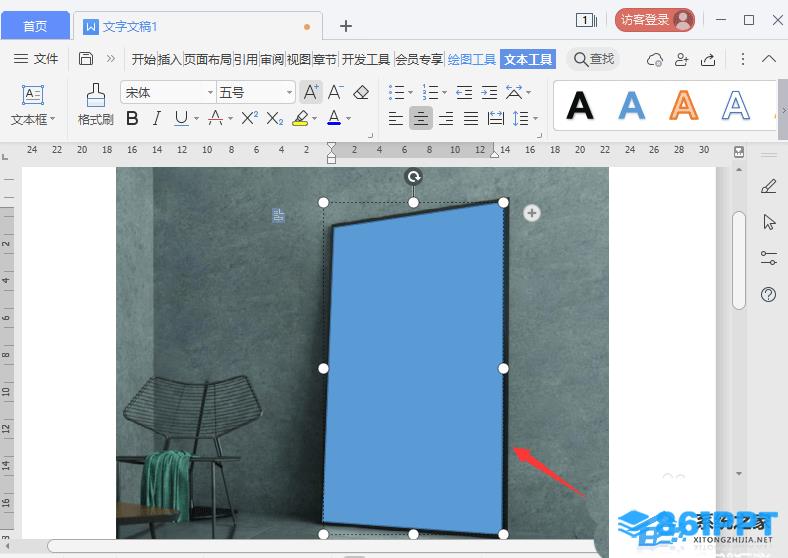
Task: Apply superscript formatting
Action: 249,119
